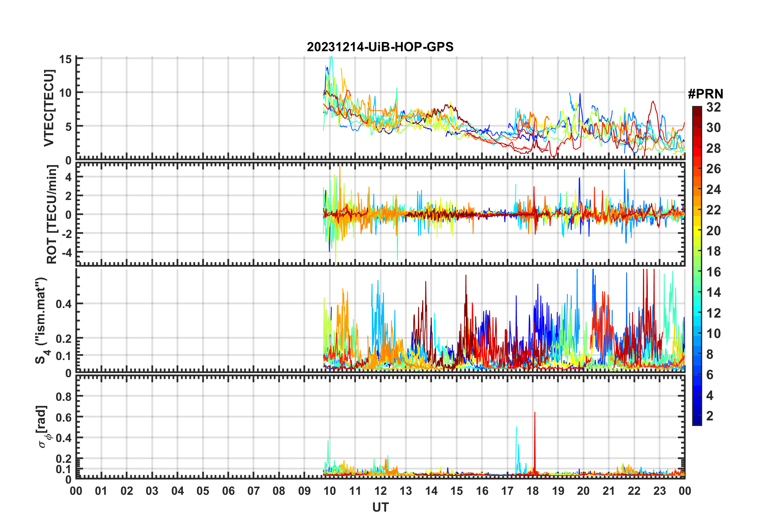The image size is (761, 532).
Task: Select UT x-axis tick "19"
Action: coord(558,491)
